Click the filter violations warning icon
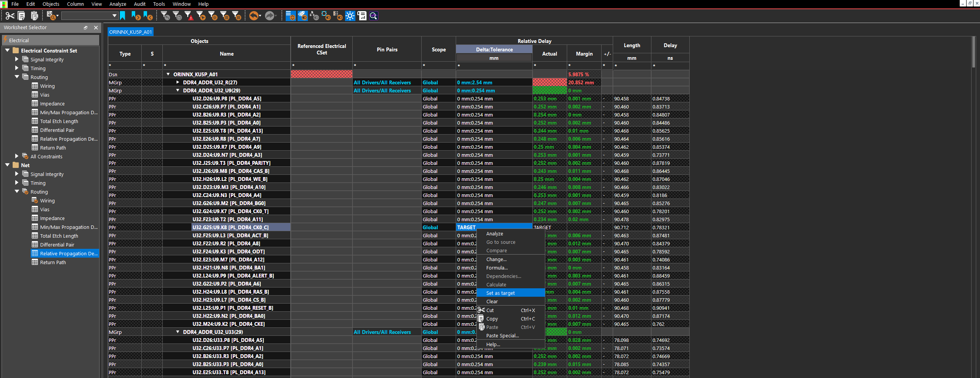This screenshot has width=980, height=378. (189, 16)
